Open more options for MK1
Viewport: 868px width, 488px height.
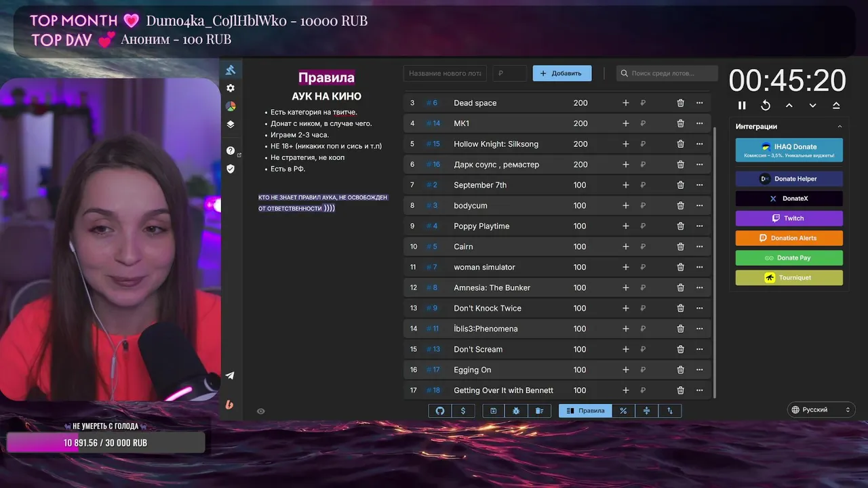click(x=699, y=123)
